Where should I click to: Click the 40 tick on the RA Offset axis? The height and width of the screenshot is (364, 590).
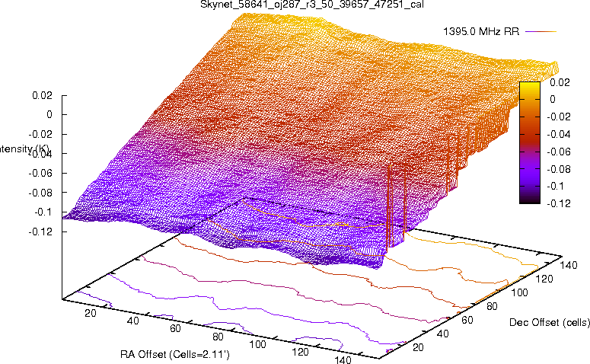click(132, 321)
